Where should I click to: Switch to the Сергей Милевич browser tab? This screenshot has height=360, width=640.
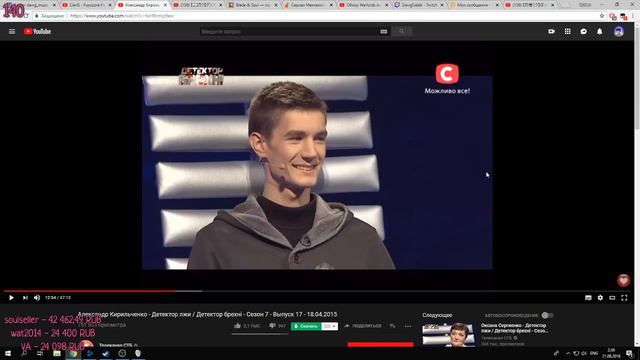coord(307,5)
